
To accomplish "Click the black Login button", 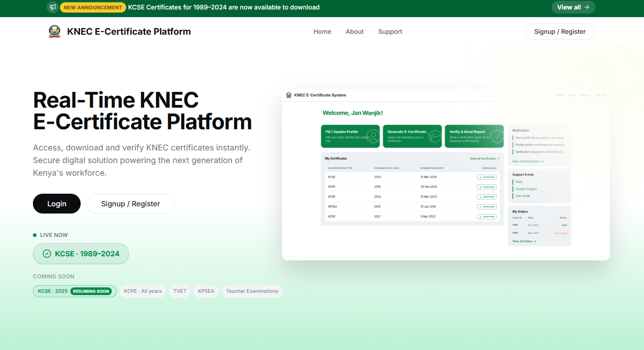I will [x=57, y=204].
